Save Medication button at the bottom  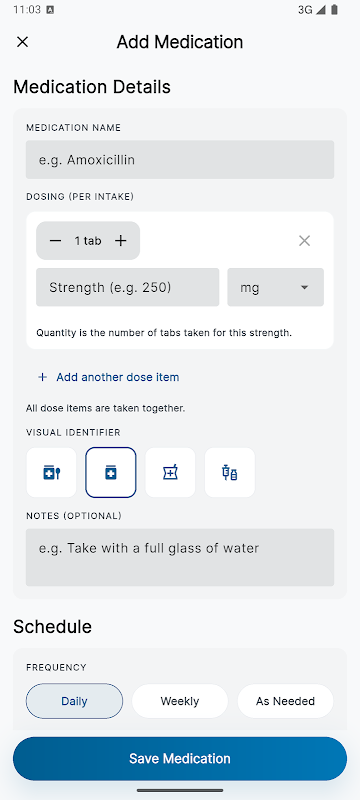(x=180, y=758)
